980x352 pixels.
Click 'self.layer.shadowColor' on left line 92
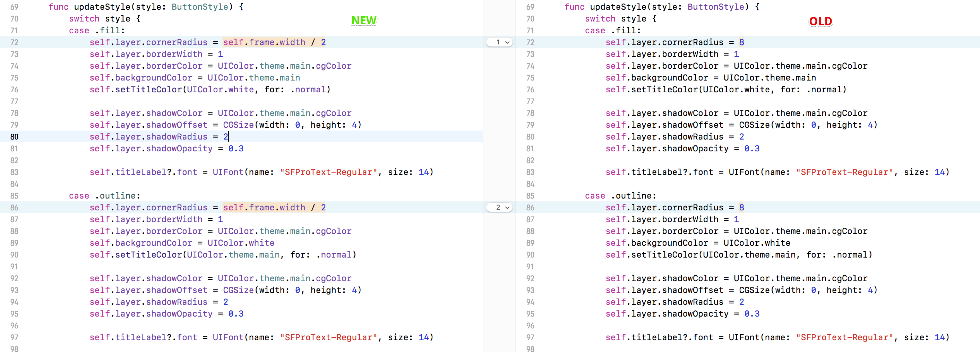(146, 278)
